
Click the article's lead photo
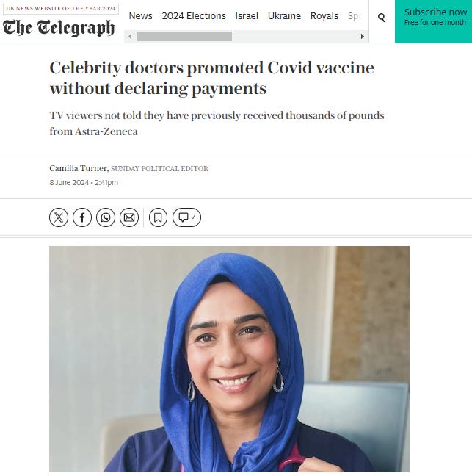point(229,358)
